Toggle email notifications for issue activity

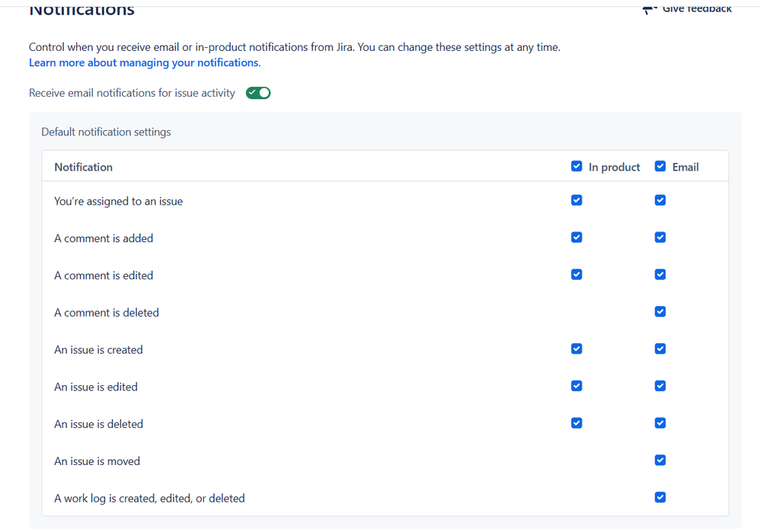[258, 93]
